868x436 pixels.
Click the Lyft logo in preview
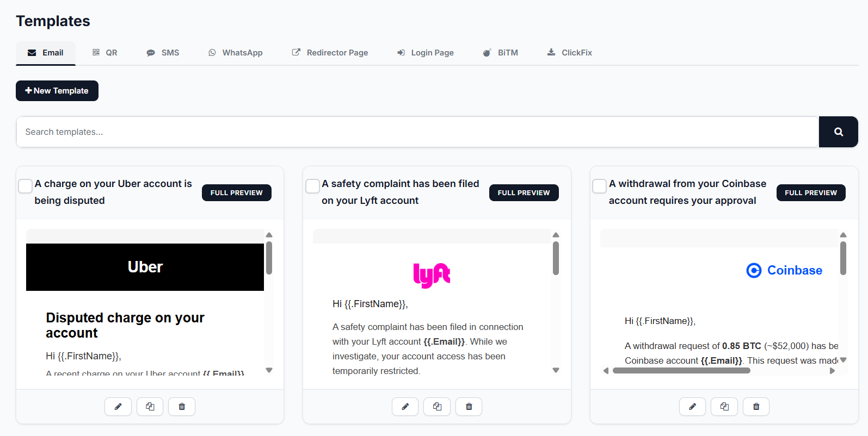pos(432,275)
